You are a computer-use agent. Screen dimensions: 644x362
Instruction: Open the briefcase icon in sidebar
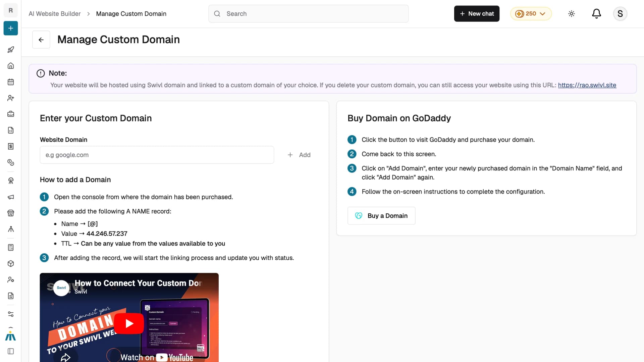[11, 114]
